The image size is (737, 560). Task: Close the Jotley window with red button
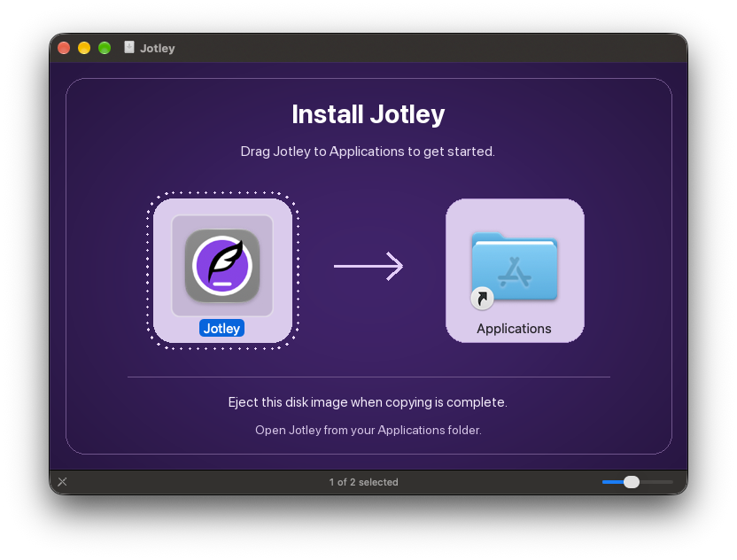pos(64,48)
